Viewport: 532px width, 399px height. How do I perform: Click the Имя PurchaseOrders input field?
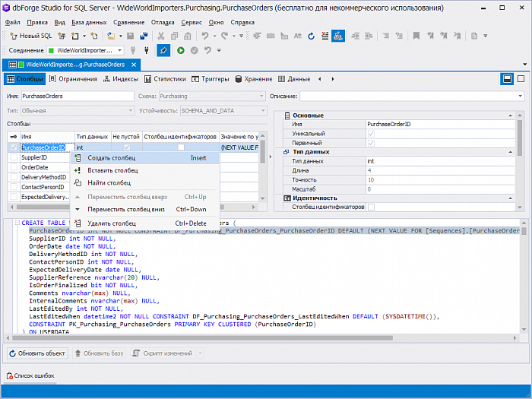coord(78,96)
